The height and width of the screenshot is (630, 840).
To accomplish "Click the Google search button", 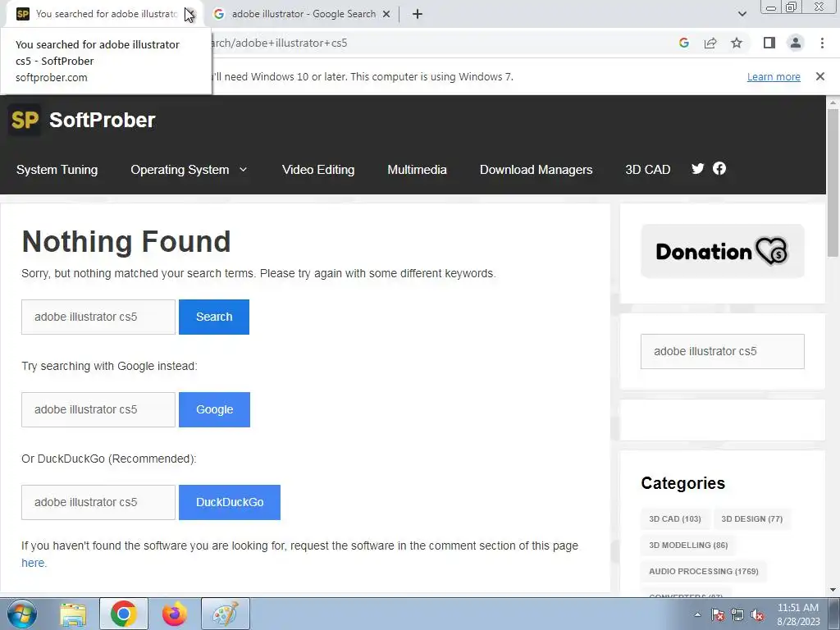I will [214, 409].
